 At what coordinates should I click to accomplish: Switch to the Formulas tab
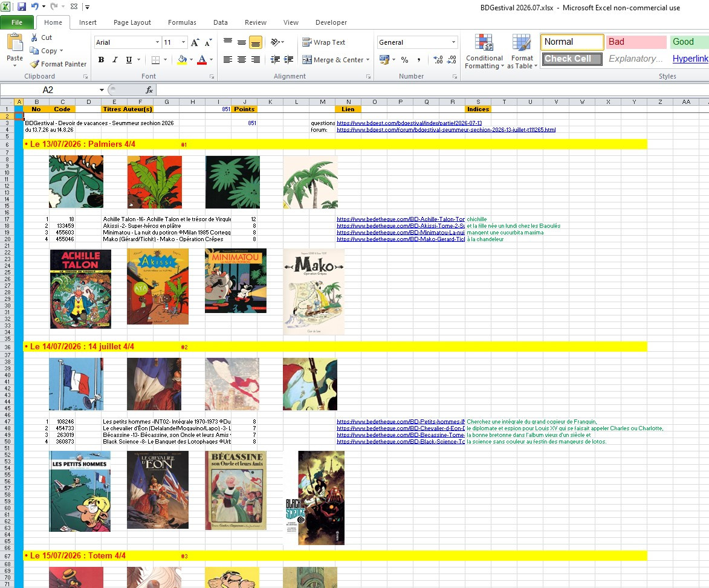point(182,22)
